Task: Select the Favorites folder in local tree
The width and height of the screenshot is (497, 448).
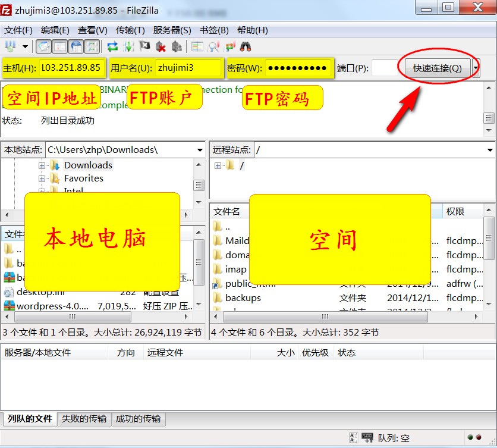Action: 84,178
